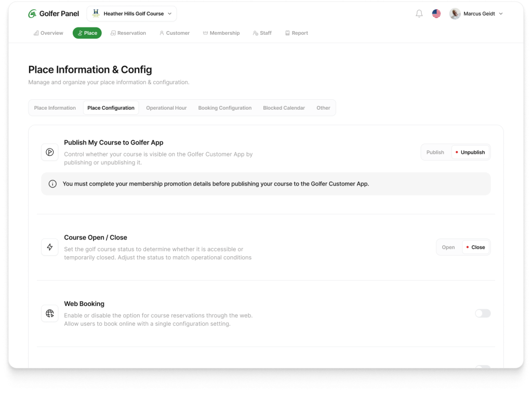
Task: Click the Golfer Panel logo icon
Action: [32, 14]
